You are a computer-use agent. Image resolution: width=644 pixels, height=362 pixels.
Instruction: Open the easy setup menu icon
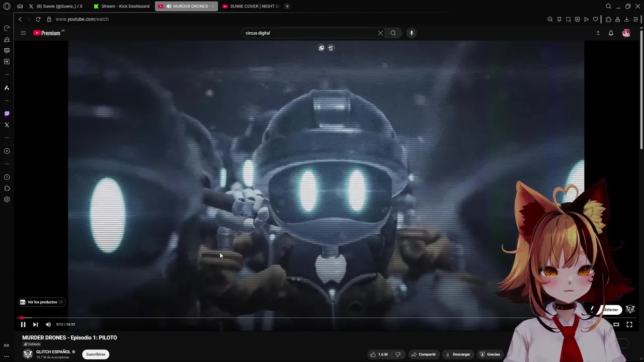tap(636, 19)
